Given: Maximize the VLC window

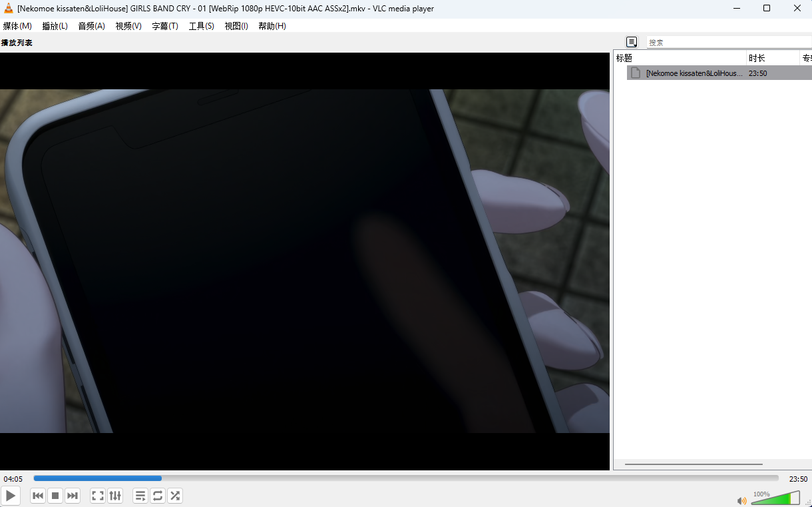Looking at the screenshot, I should click(767, 9).
